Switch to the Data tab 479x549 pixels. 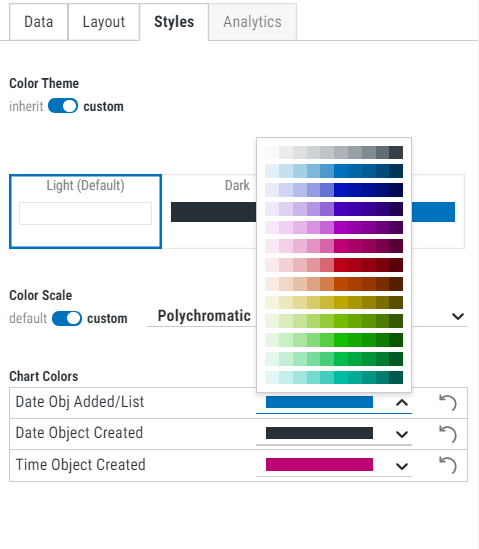pyautogui.click(x=39, y=22)
